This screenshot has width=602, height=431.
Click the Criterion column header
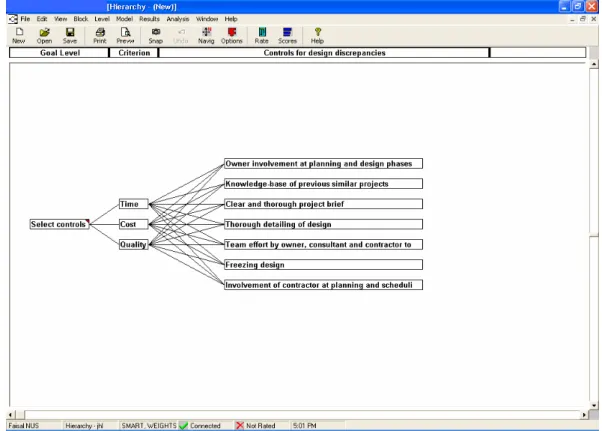134,53
